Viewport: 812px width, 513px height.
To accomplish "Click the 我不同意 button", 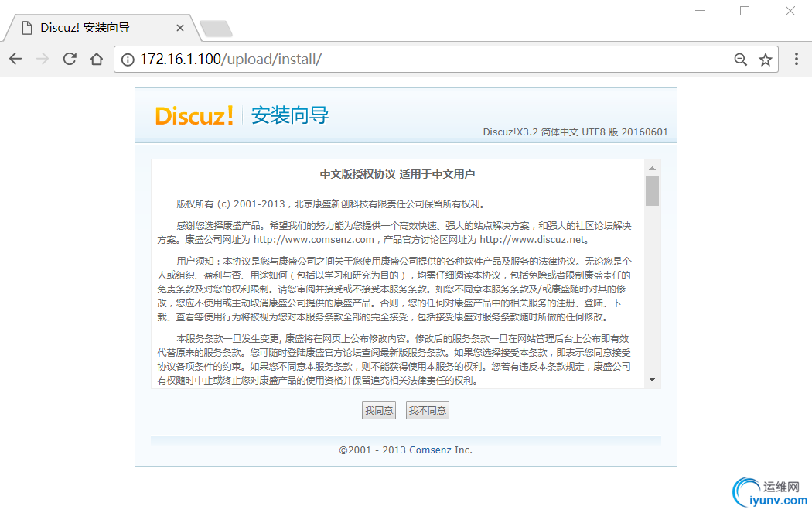I will 427,410.
